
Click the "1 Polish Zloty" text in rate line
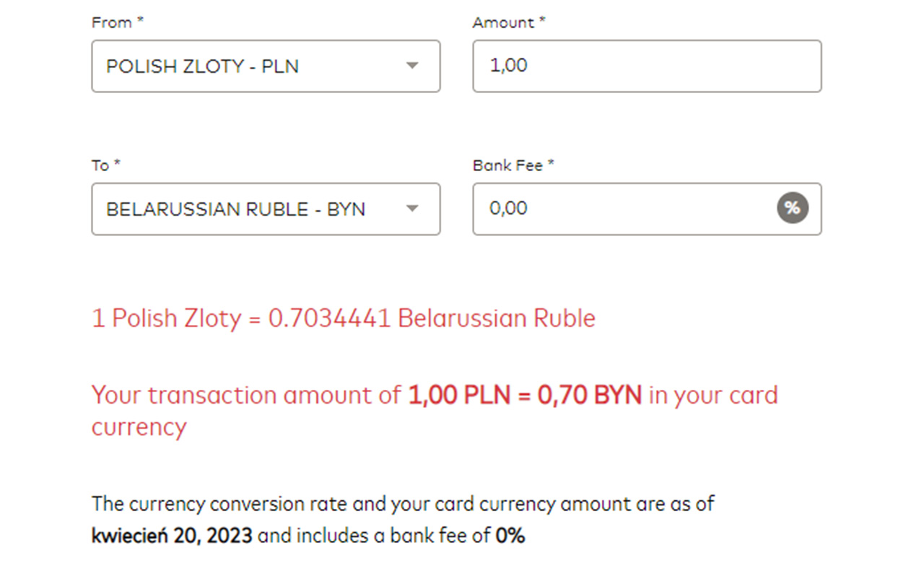click(166, 318)
